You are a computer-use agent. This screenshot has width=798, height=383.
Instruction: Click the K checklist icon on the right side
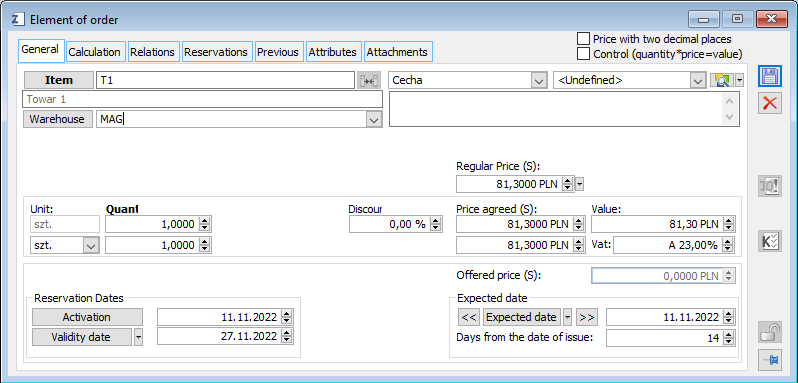tap(770, 241)
